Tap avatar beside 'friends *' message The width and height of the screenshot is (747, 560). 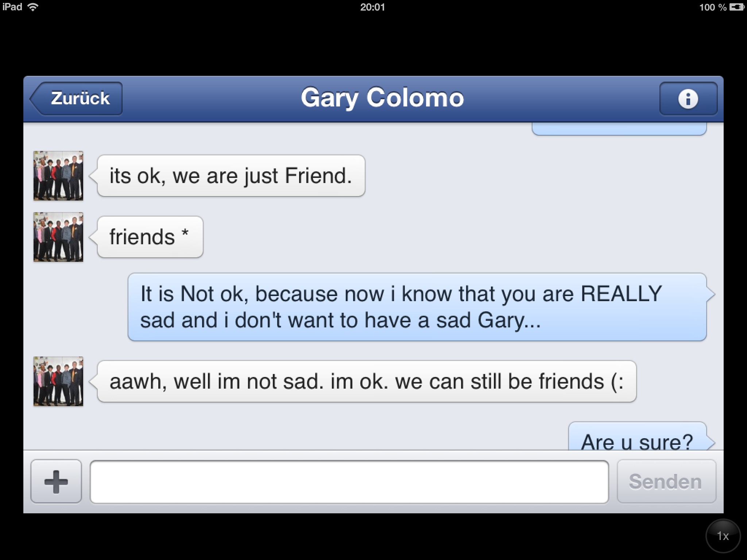58,237
